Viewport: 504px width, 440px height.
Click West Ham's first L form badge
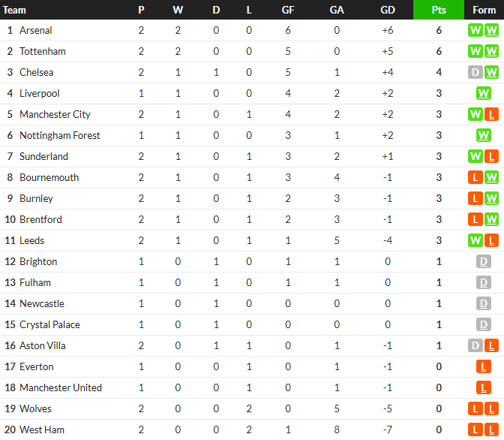coord(475,429)
